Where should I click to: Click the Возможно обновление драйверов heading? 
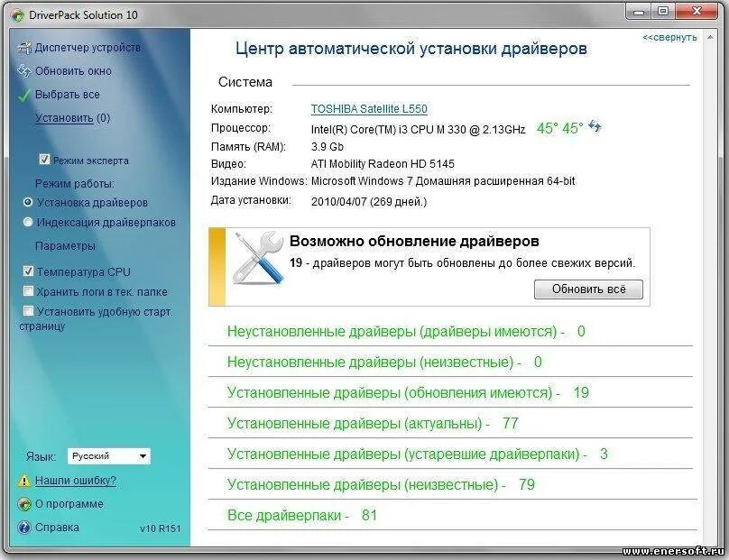pos(414,241)
